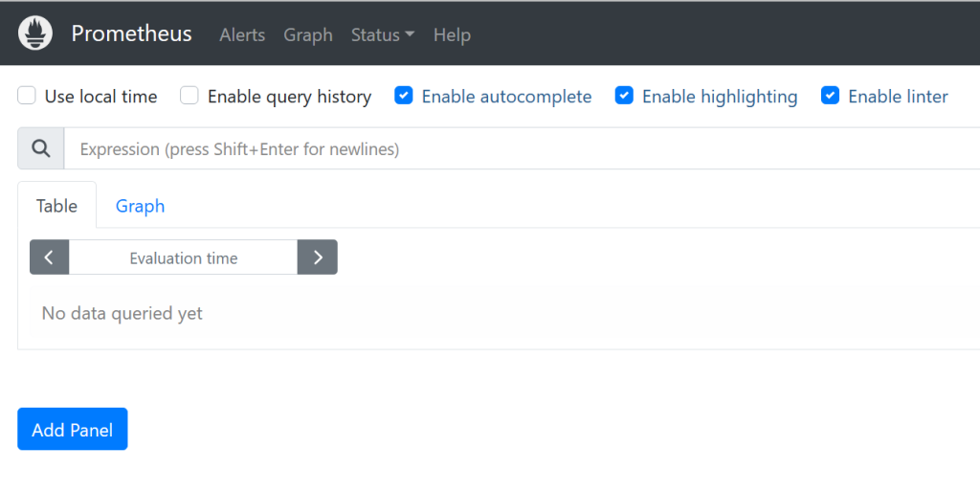Select the Table tab
Image resolution: width=980 pixels, height=492 pixels.
[x=56, y=206]
